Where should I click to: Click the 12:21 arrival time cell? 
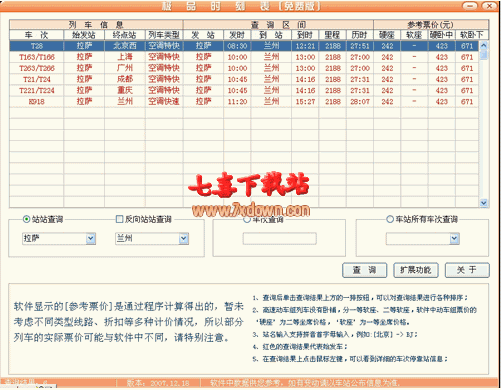[305, 46]
